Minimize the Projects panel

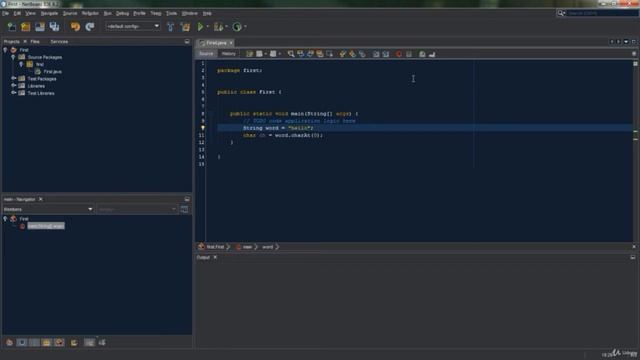[x=187, y=42]
